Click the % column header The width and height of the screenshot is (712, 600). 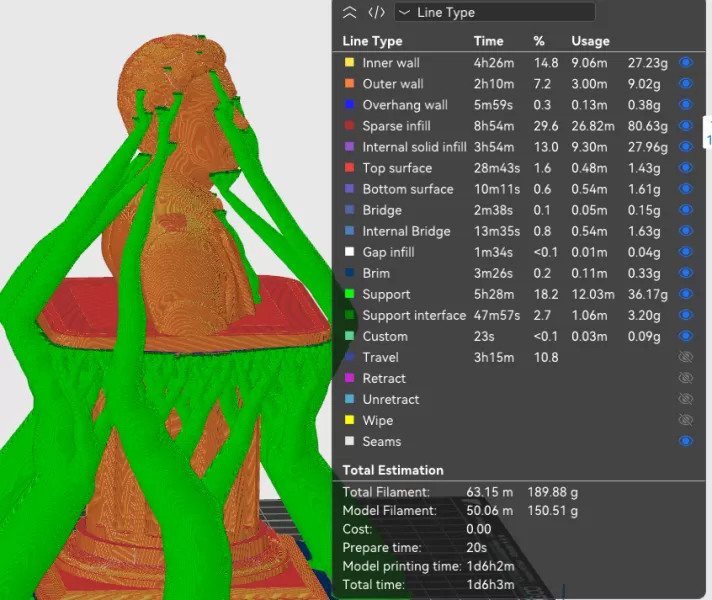coord(539,41)
